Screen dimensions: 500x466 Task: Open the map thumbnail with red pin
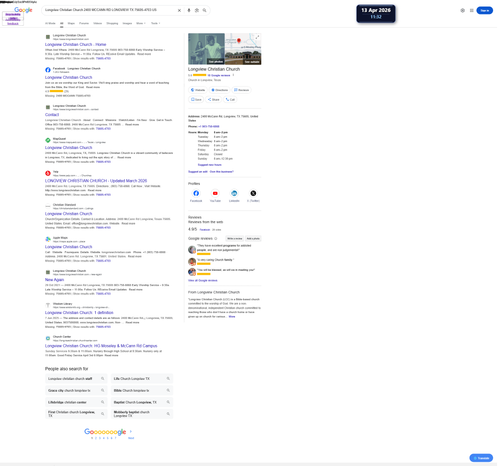[243, 41]
